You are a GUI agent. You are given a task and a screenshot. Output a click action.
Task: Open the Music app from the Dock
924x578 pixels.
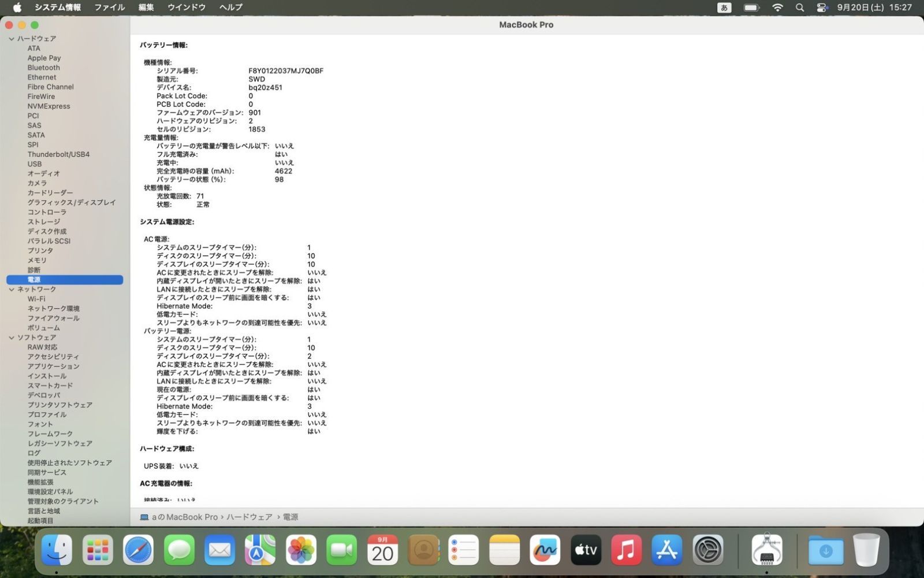pyautogui.click(x=625, y=550)
